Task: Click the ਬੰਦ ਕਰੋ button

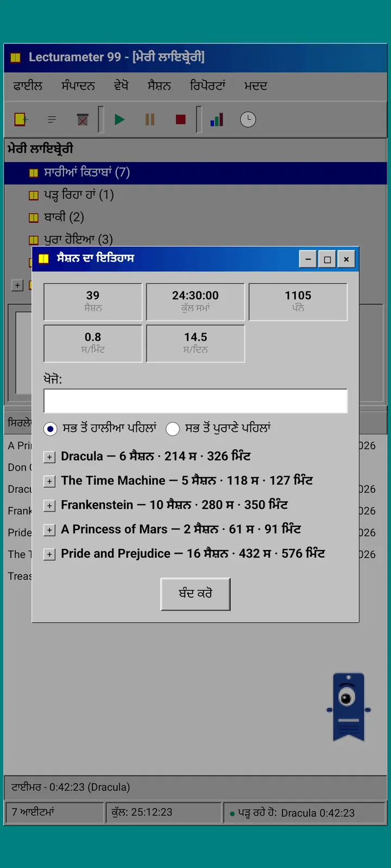Action: coord(195,594)
